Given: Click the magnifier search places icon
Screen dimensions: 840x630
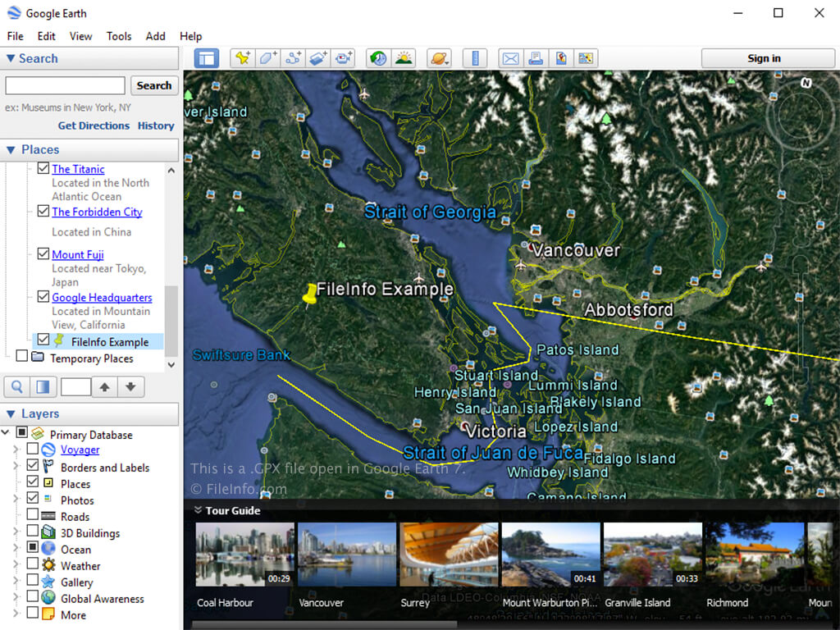Looking at the screenshot, I should (x=17, y=387).
